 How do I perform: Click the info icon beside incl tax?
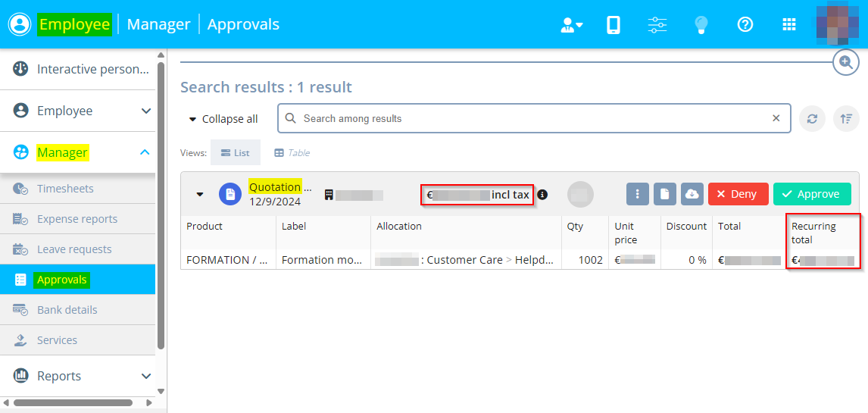pos(542,195)
